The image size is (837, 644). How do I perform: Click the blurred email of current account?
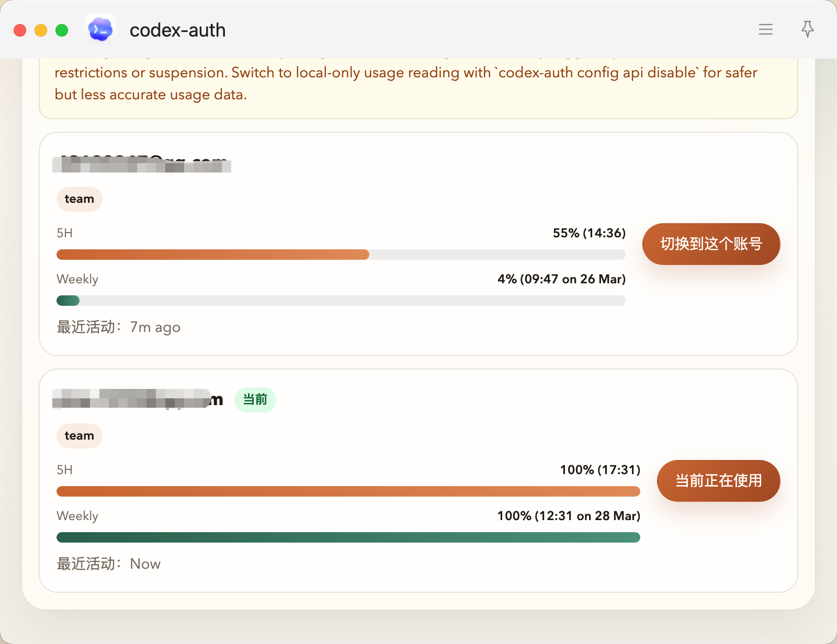[x=137, y=400]
